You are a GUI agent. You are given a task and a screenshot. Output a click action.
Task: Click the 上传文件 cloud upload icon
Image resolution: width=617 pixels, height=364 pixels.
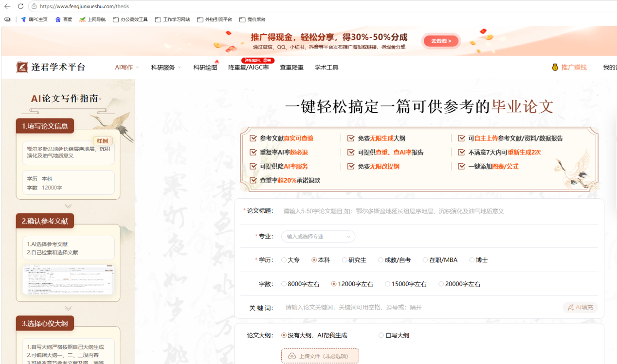(x=292, y=356)
